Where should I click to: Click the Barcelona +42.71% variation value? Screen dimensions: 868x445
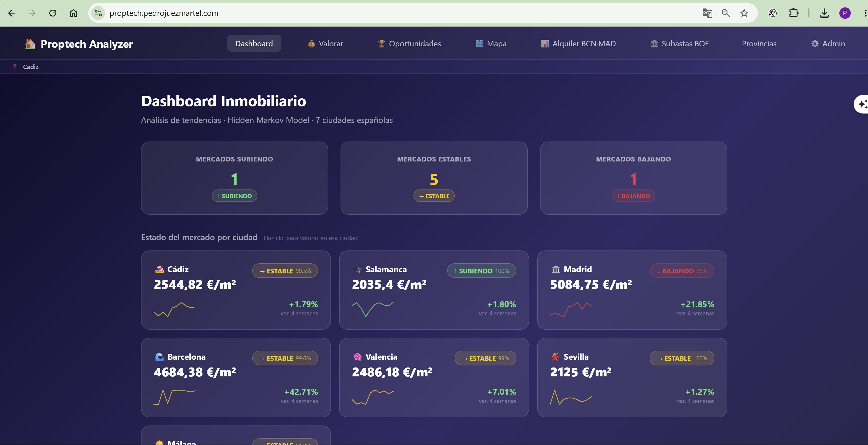(301, 392)
